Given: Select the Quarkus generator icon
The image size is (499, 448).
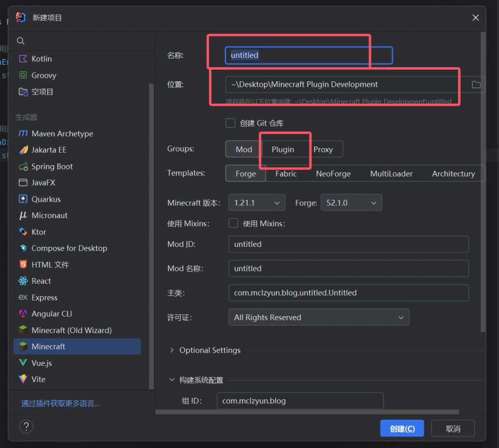Looking at the screenshot, I should 23,199.
